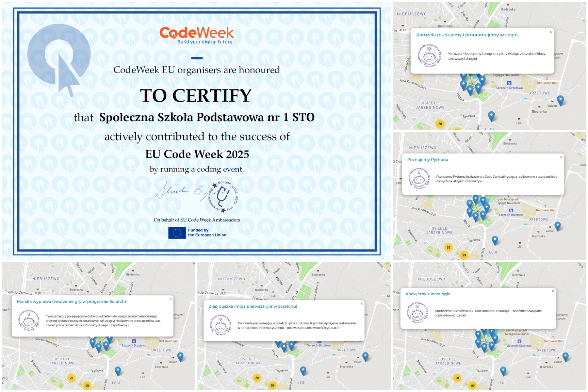
Task: Close the Kodujemy z Instalogic popup
Action: pyautogui.click(x=553, y=291)
